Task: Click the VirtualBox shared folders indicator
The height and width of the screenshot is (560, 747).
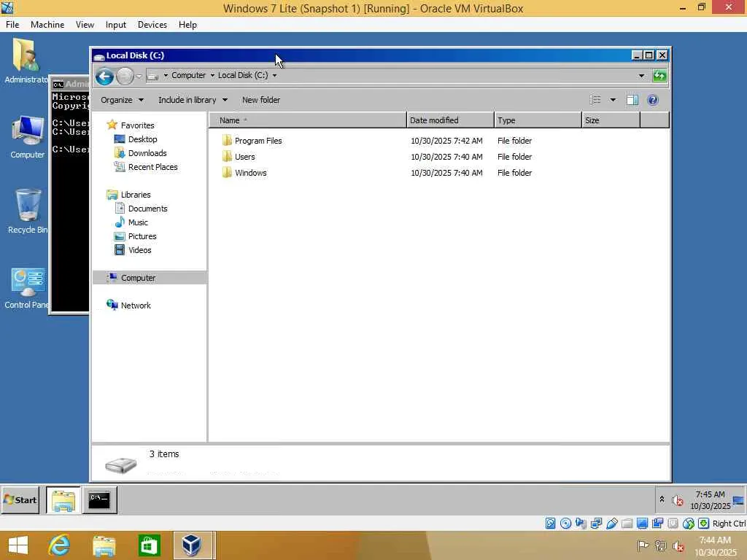Action: click(x=627, y=524)
